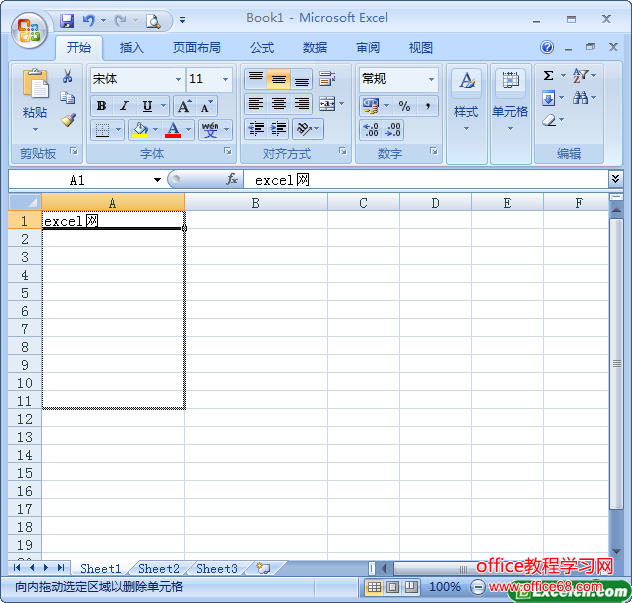Switch to the 视图 tab
Image resolution: width=632 pixels, height=603 pixels.
[420, 48]
